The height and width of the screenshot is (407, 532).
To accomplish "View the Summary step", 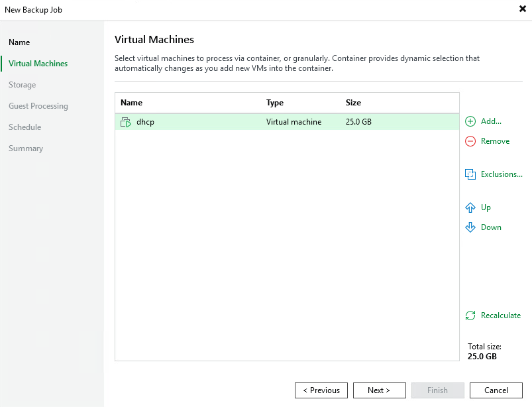I will [26, 148].
